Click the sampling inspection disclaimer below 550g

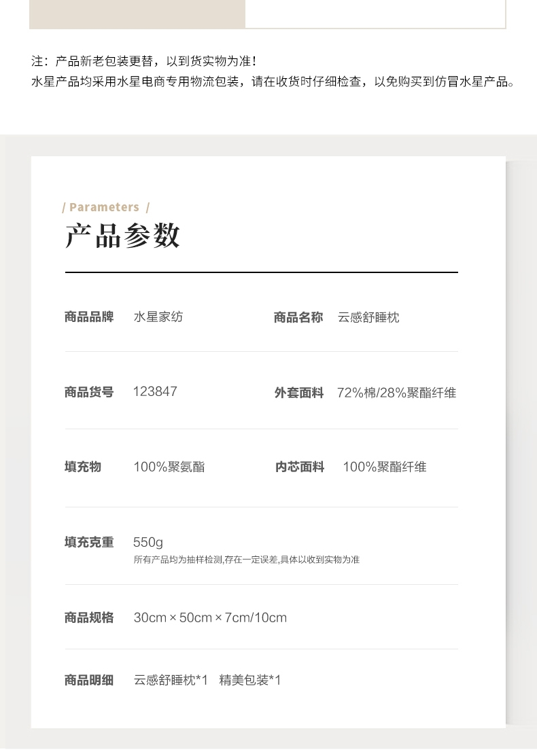pyautogui.click(x=246, y=560)
